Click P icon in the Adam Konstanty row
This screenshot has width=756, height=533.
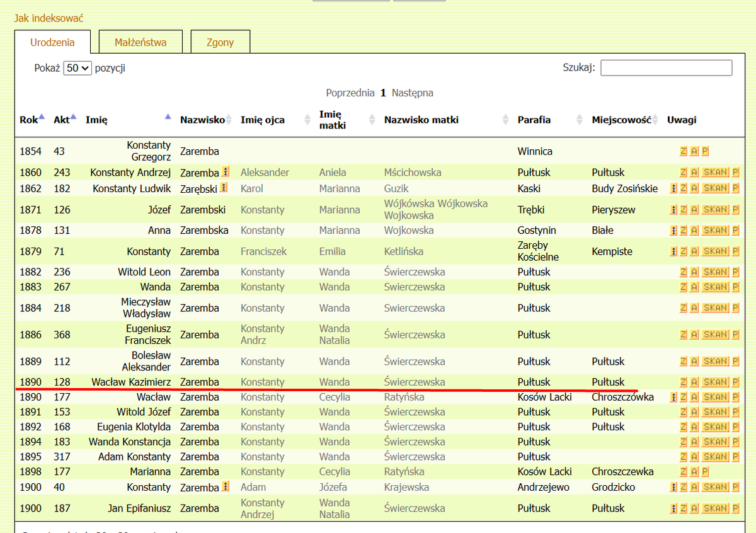(735, 456)
